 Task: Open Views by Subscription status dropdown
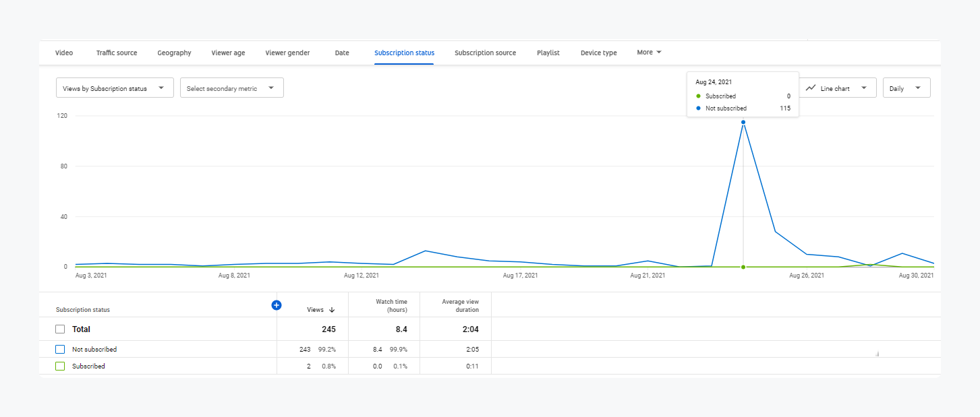(115, 88)
